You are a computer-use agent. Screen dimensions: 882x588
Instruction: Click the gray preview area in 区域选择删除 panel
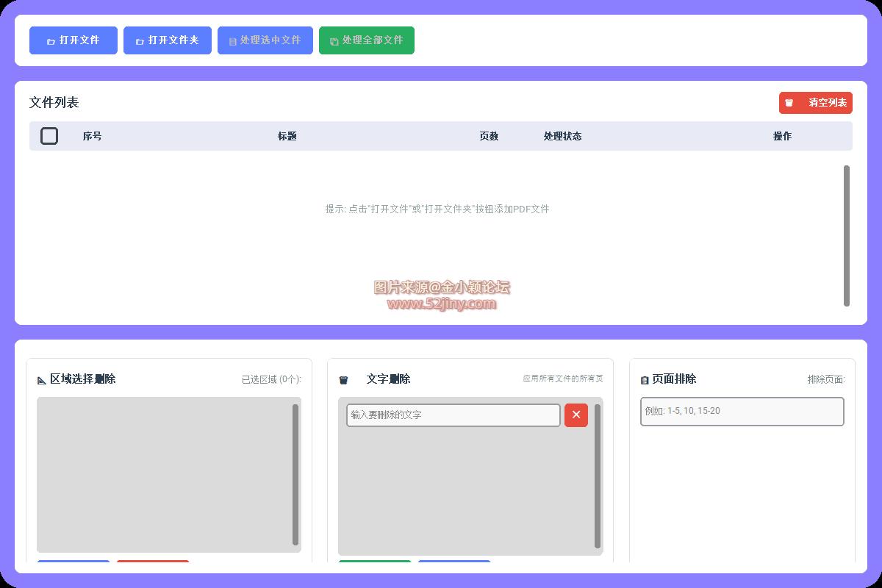[x=165, y=474]
